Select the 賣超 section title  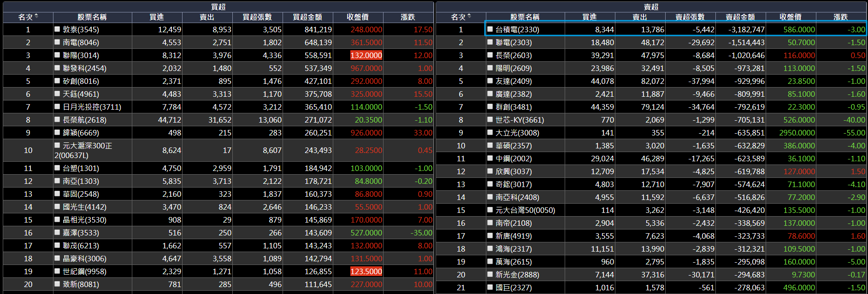tap(651, 6)
